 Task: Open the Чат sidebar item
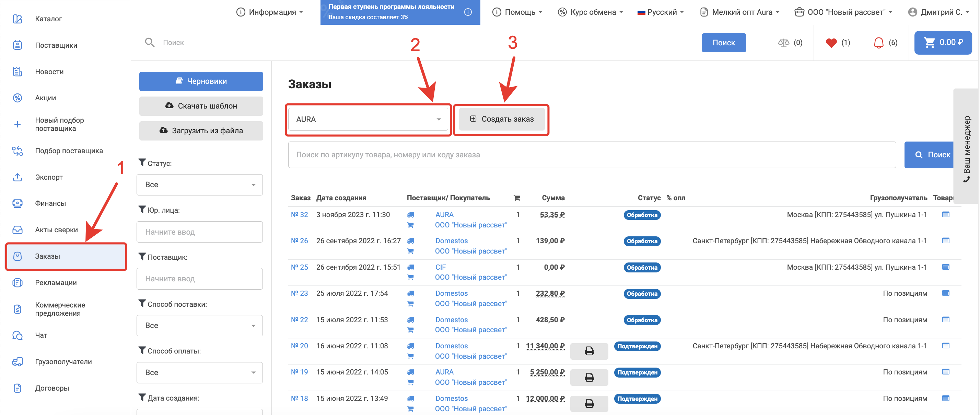(x=41, y=335)
